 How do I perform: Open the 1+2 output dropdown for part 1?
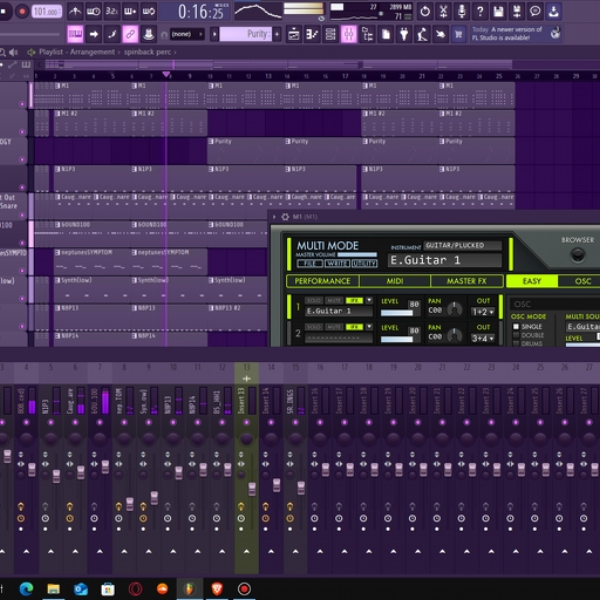point(483,312)
